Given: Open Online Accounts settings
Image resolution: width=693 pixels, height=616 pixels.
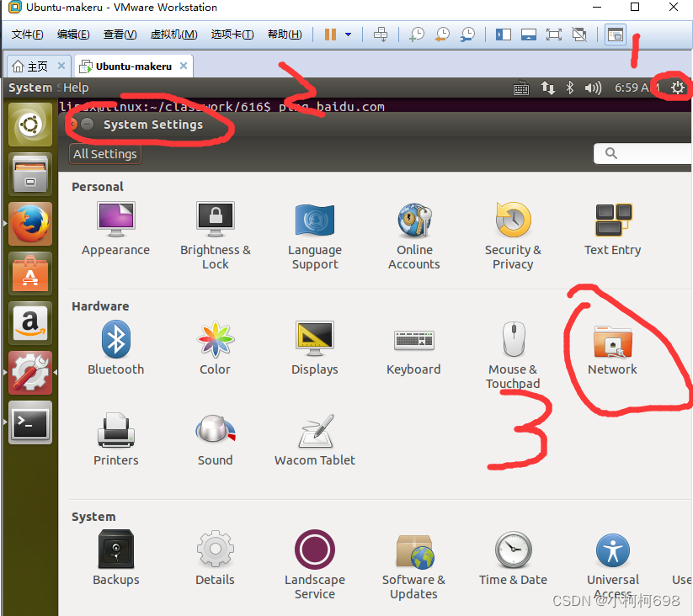Looking at the screenshot, I should point(414,236).
